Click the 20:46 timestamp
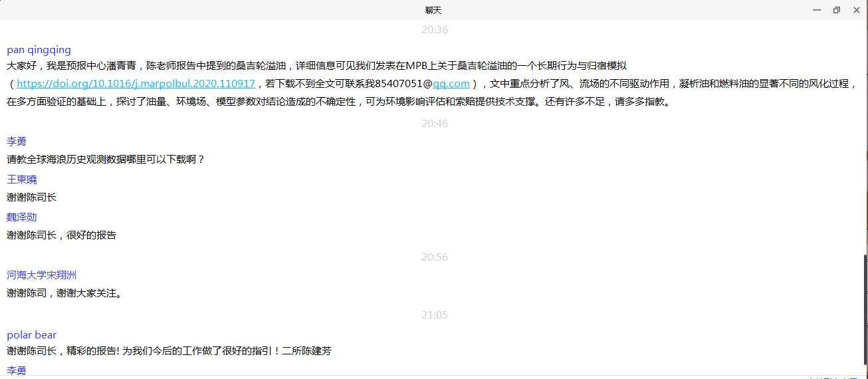 click(434, 124)
